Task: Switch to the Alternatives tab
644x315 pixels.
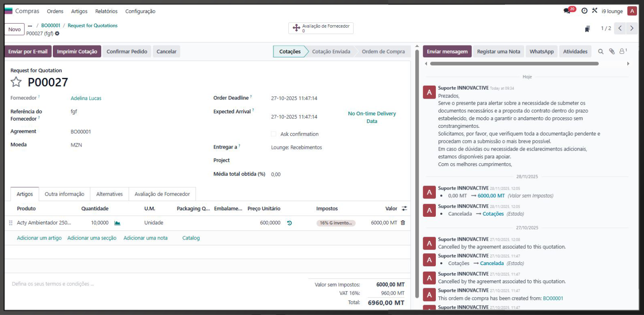Action: [x=109, y=194]
